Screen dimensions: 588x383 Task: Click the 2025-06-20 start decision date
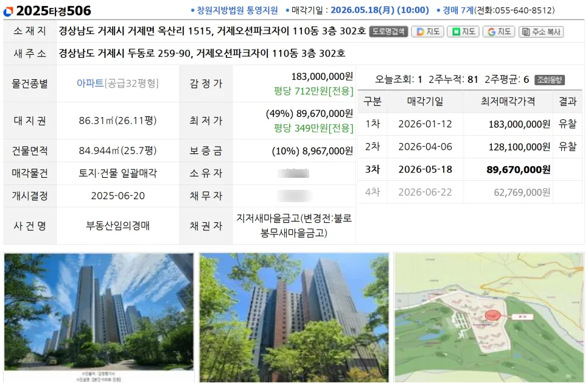[x=117, y=196]
